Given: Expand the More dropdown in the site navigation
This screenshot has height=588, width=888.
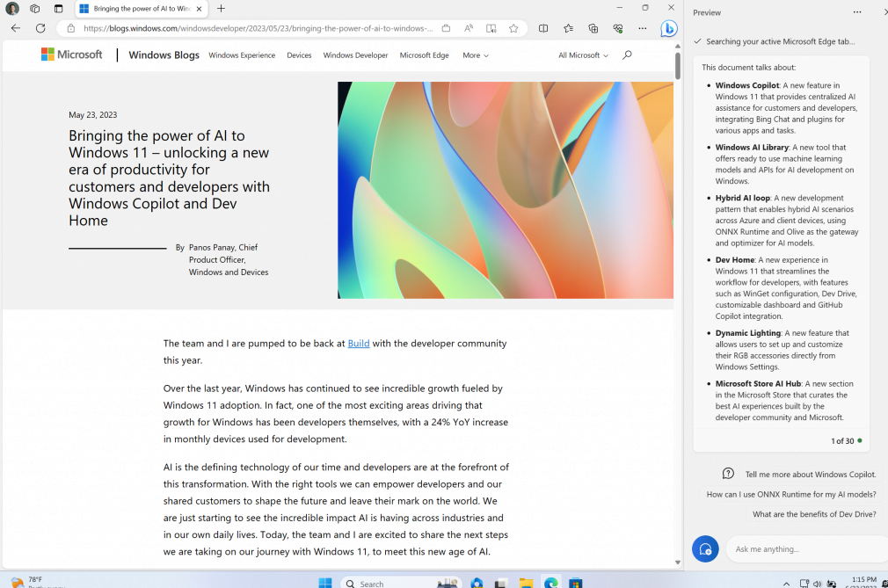Looking at the screenshot, I should [475, 55].
